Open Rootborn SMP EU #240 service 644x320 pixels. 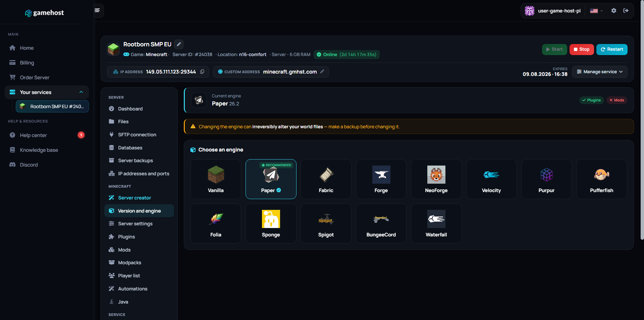pyautogui.click(x=52, y=106)
